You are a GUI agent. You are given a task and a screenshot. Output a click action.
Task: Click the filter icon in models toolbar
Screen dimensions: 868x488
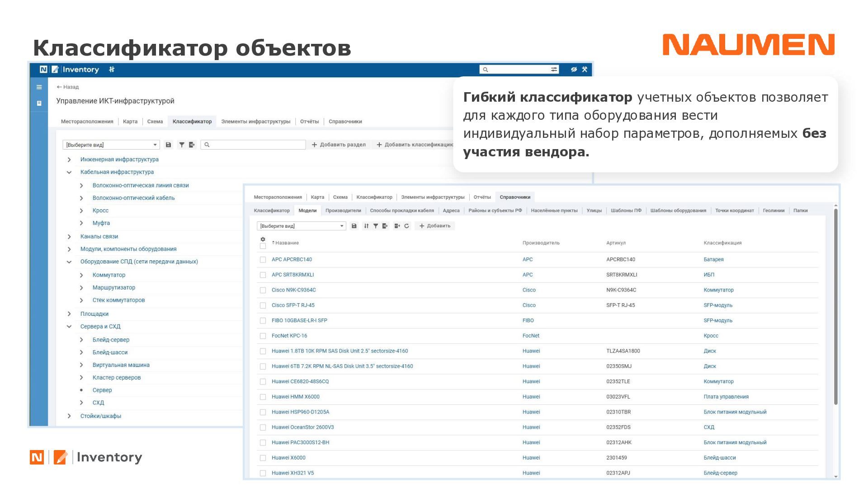(376, 226)
